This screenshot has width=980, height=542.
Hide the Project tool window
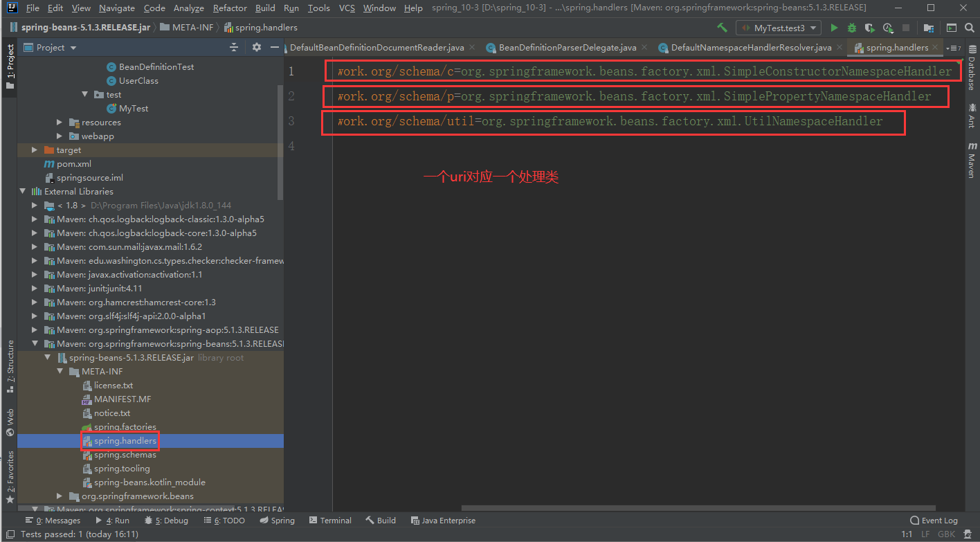pyautogui.click(x=274, y=47)
